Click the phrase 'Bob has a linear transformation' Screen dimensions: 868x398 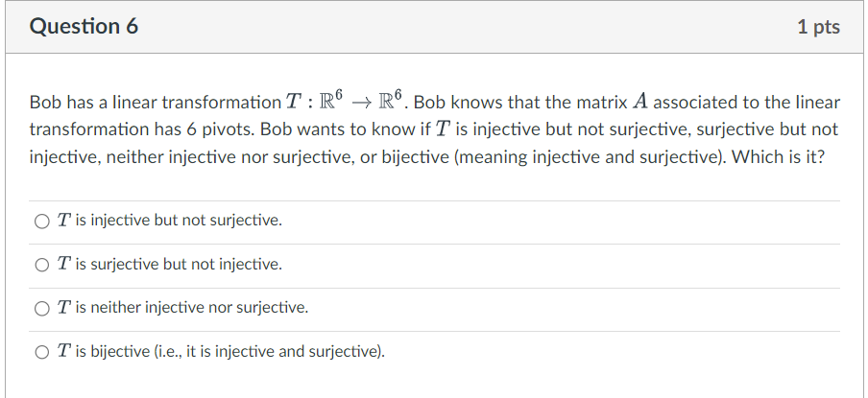click(x=155, y=103)
